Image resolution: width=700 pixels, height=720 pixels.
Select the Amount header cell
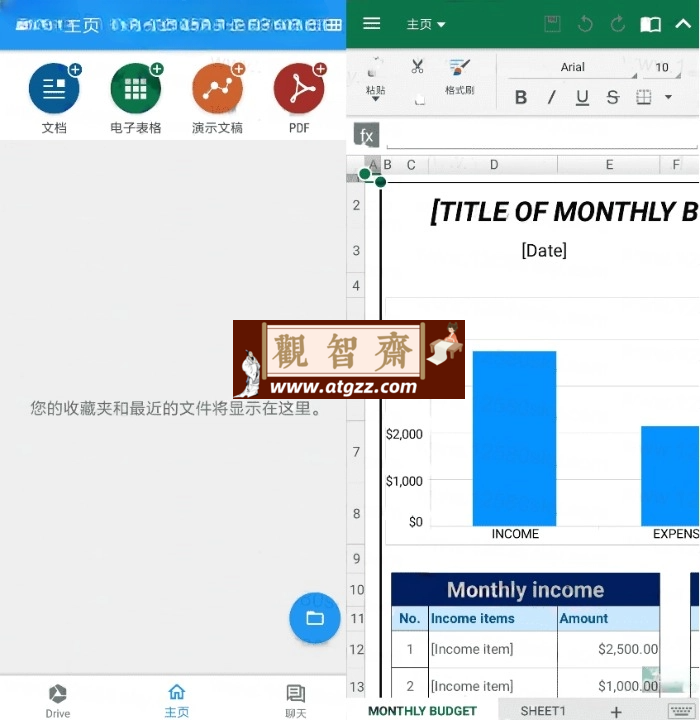[x=609, y=619]
